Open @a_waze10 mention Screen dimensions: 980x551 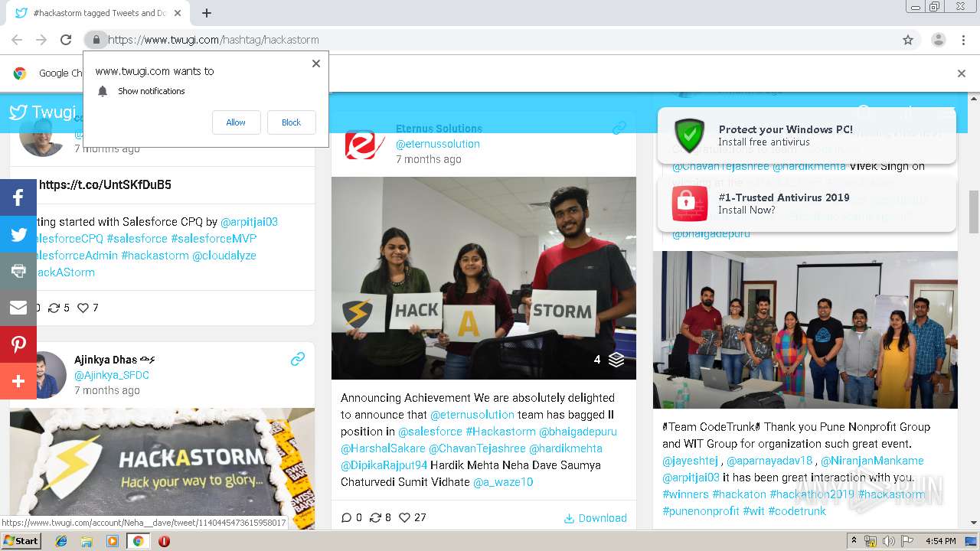tap(503, 482)
